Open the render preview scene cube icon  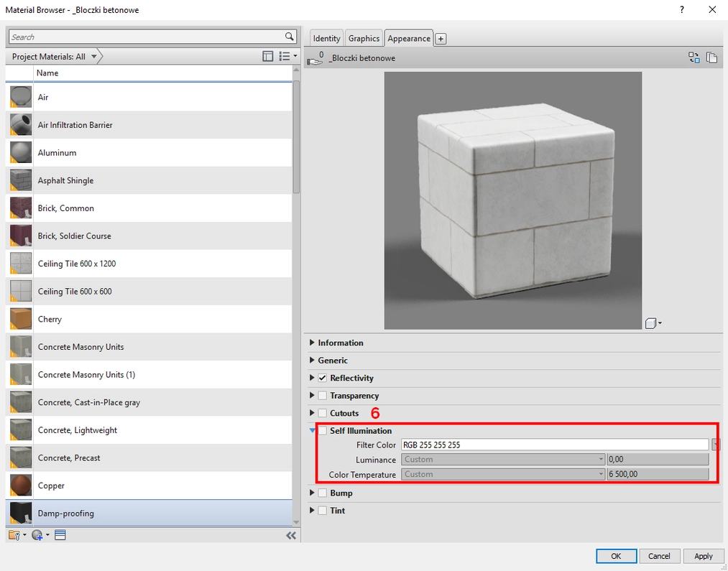pyautogui.click(x=650, y=323)
